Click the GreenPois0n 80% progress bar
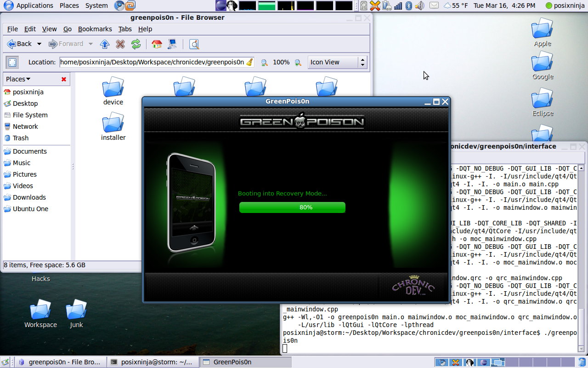This screenshot has width=588, height=368. pos(292,207)
